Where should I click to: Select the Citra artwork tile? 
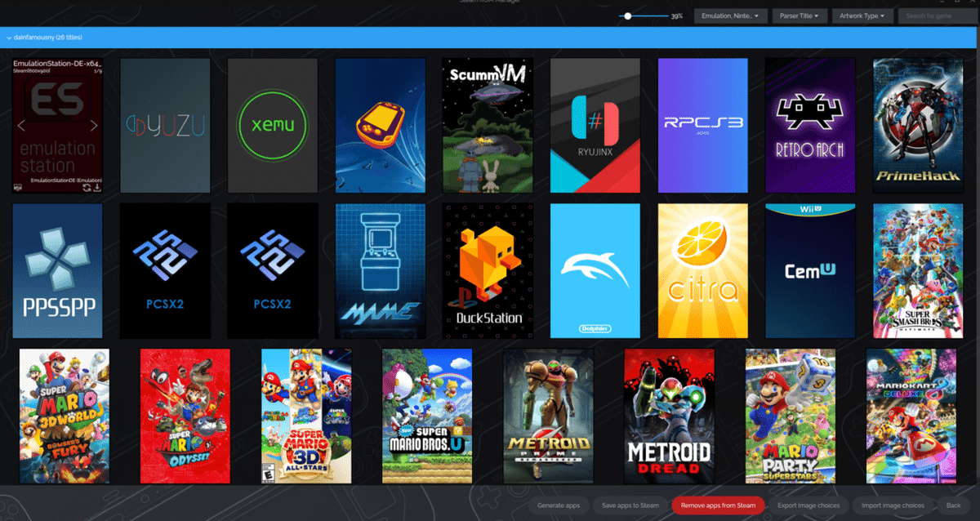click(x=703, y=271)
